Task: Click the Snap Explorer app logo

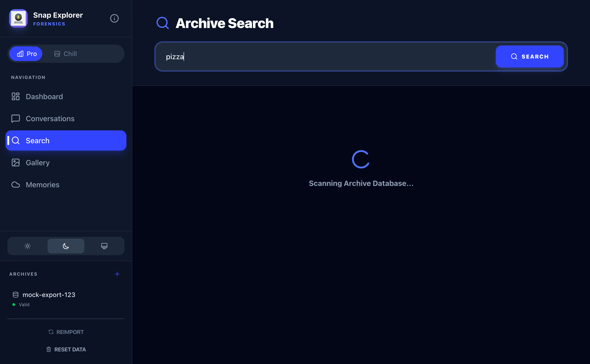Action: click(18, 18)
